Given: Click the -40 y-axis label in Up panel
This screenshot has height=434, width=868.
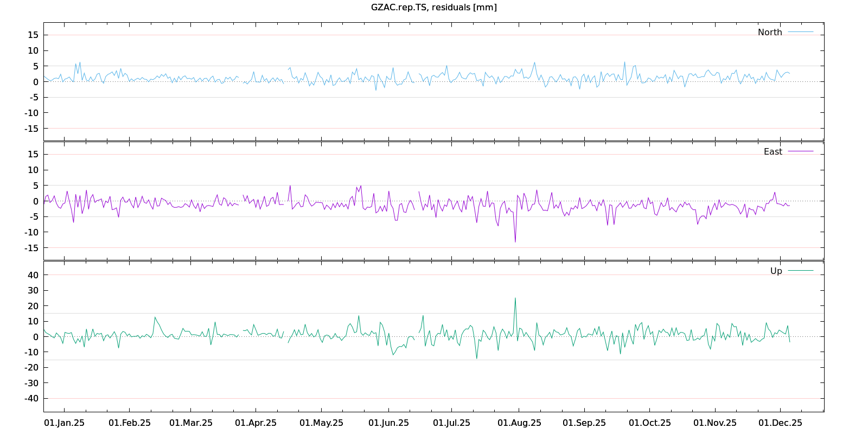Looking at the screenshot, I should point(31,398).
